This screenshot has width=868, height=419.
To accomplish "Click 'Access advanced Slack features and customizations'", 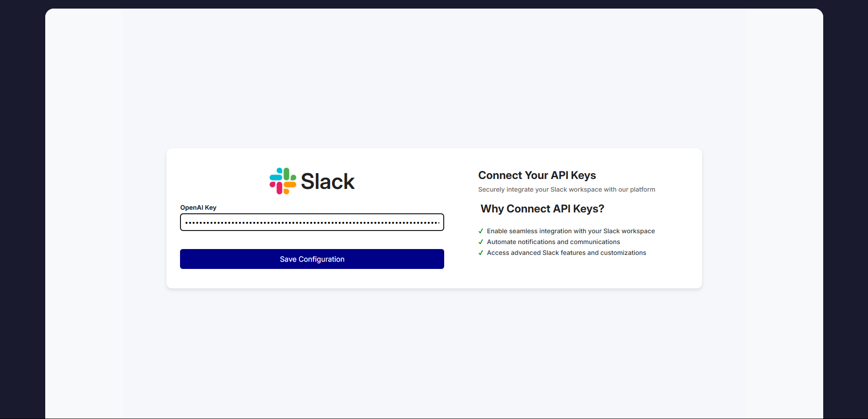I will tap(566, 253).
